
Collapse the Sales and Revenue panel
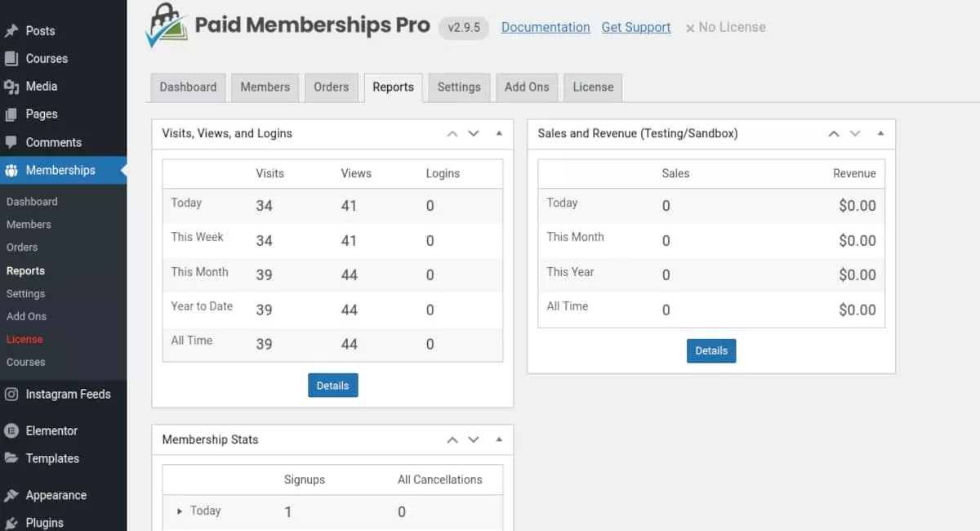point(880,133)
